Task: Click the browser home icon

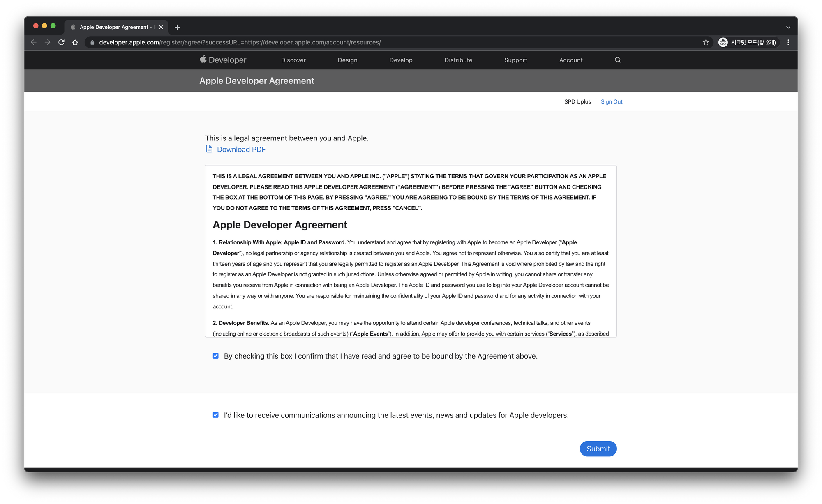Action: [75, 42]
